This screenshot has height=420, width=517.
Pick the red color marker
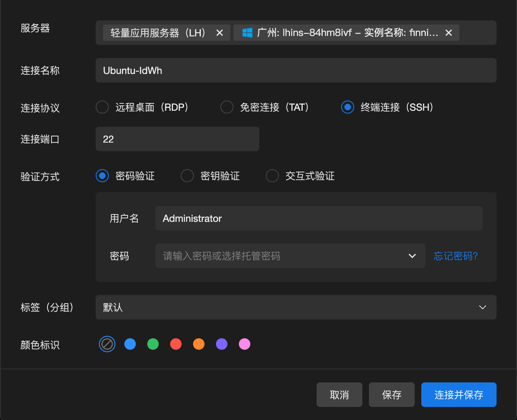coord(176,344)
